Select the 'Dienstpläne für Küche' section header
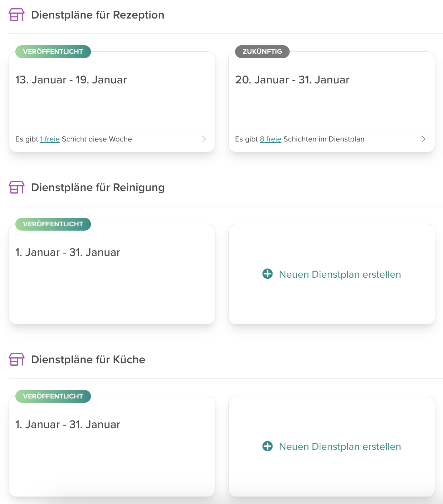The image size is (443, 504). 88,359
